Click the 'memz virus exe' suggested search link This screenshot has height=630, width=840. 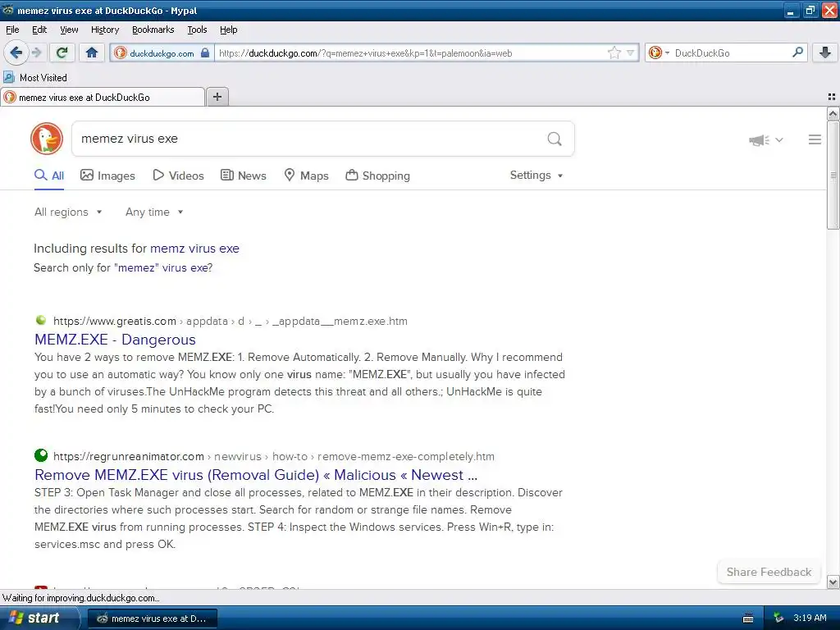pos(194,249)
